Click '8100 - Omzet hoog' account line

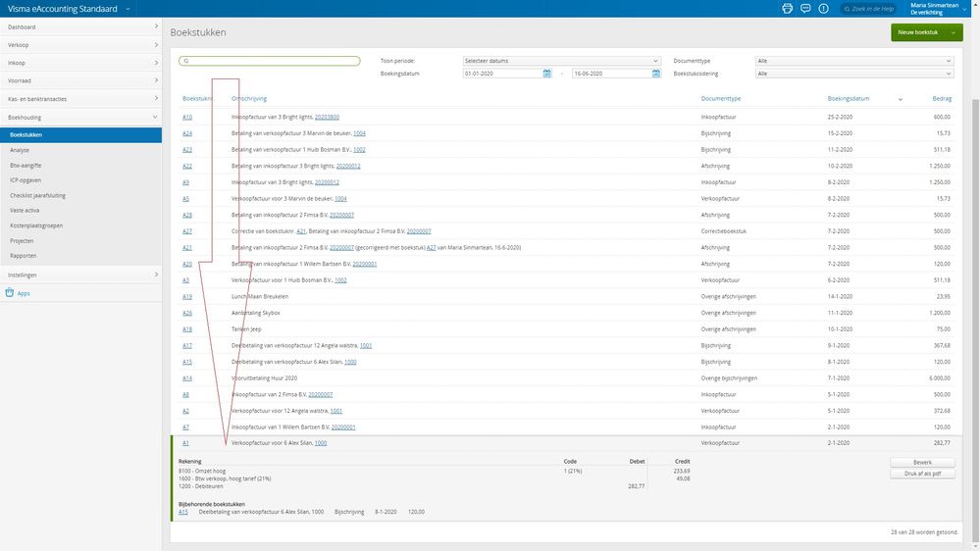pyautogui.click(x=202, y=471)
